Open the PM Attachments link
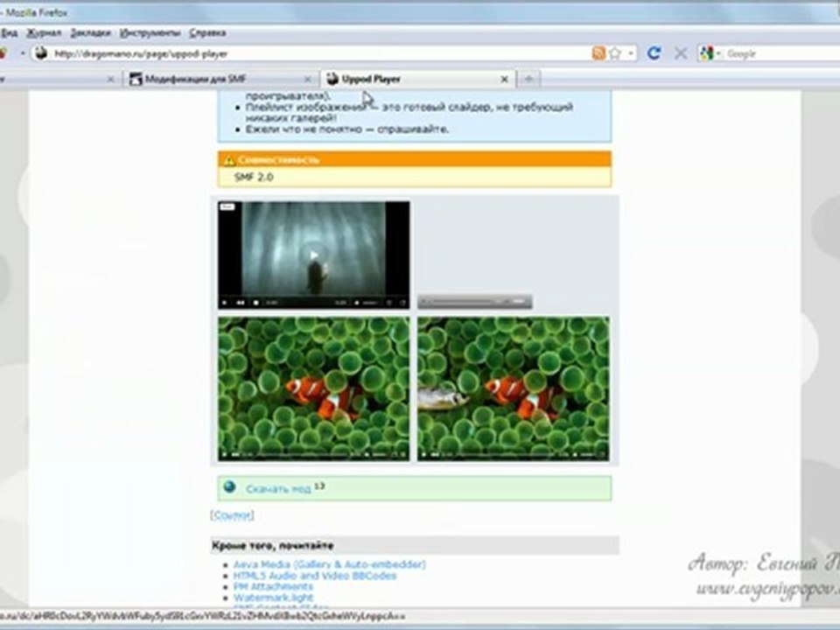Viewport: 840px width, 630px height. (273, 586)
